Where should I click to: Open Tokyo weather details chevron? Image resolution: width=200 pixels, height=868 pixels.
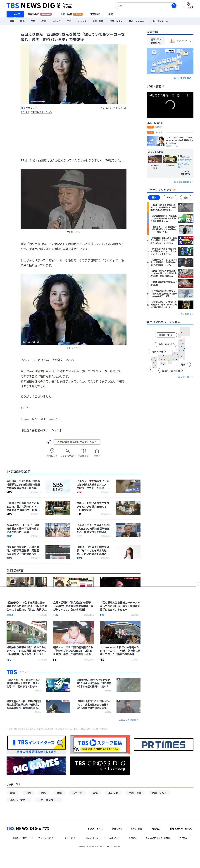coord(190,41)
